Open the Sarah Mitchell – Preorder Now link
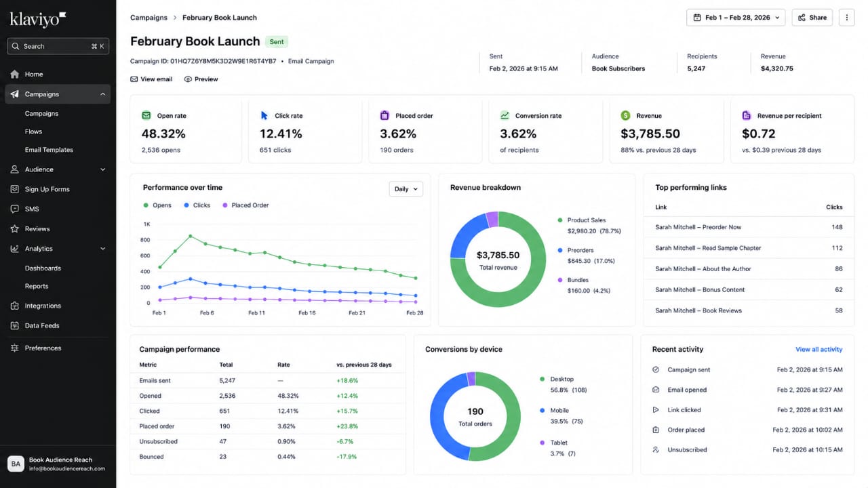This screenshot has width=868, height=488. click(x=698, y=227)
